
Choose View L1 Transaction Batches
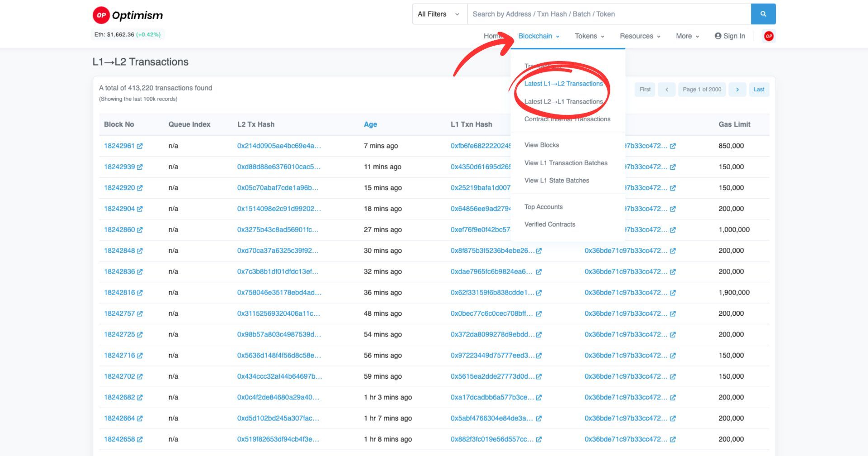[x=566, y=163]
